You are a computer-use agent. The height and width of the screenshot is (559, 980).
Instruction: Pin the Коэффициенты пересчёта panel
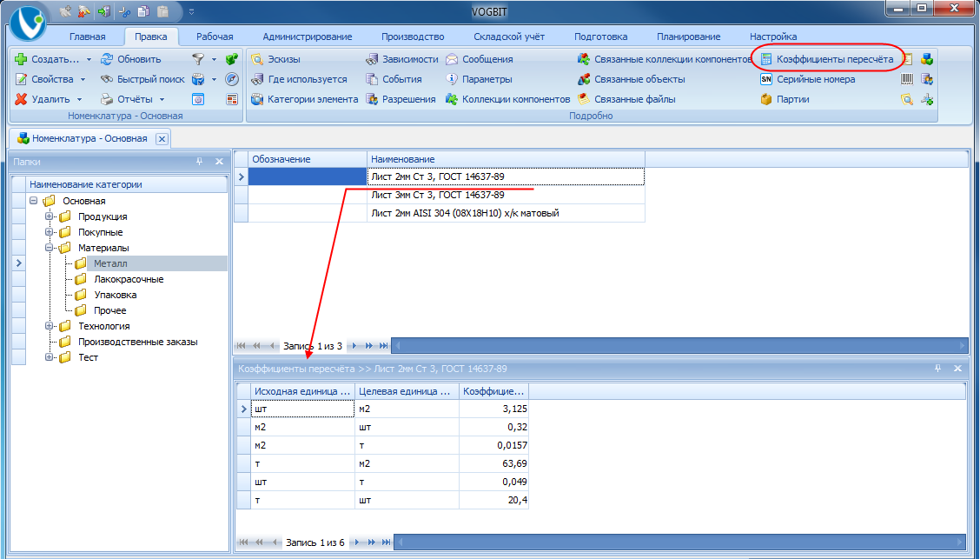(x=937, y=369)
